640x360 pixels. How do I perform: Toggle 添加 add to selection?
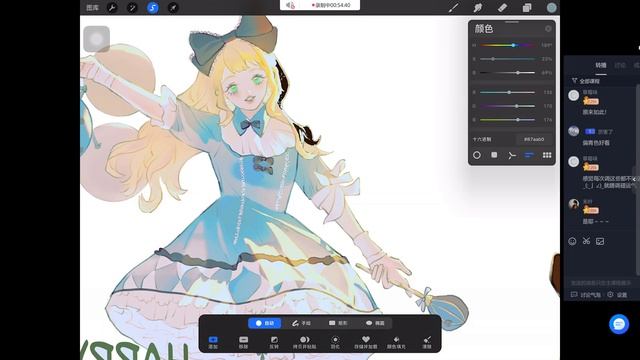[x=213, y=342]
